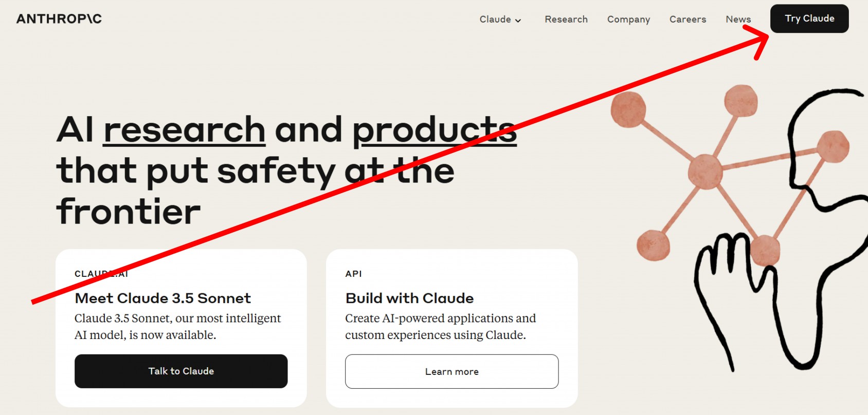The width and height of the screenshot is (868, 415).
Task: Open the Research page
Action: pos(566,19)
